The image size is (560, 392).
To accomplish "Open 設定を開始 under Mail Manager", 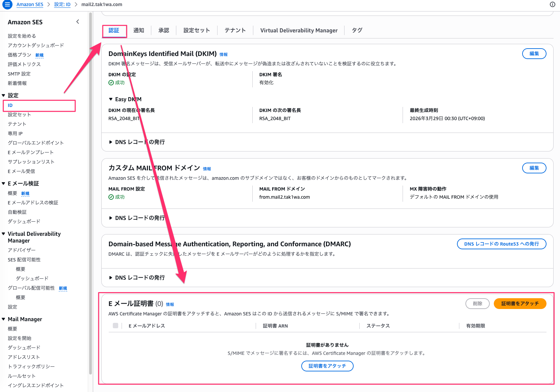I will click(x=20, y=338).
